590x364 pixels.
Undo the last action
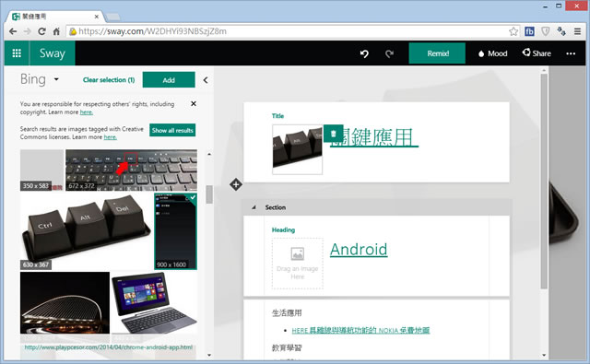[x=364, y=53]
